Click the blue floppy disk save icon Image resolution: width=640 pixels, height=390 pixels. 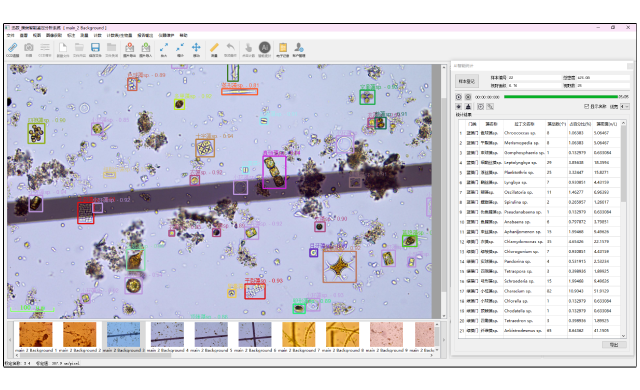click(95, 49)
